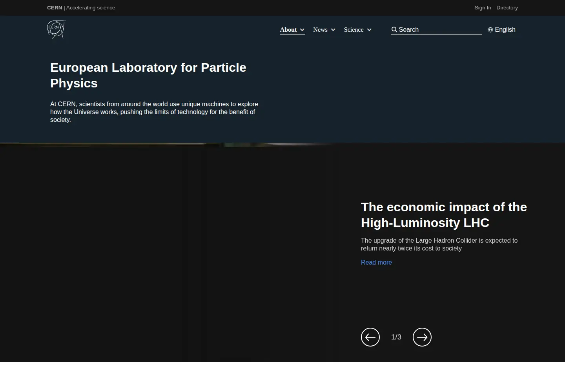
Task: Go to previous slide arrow
Action: (370, 337)
